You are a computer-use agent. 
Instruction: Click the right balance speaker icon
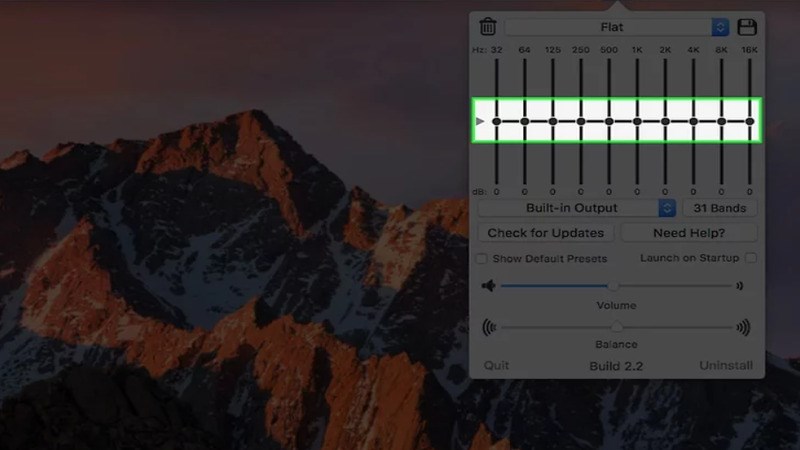(x=743, y=328)
